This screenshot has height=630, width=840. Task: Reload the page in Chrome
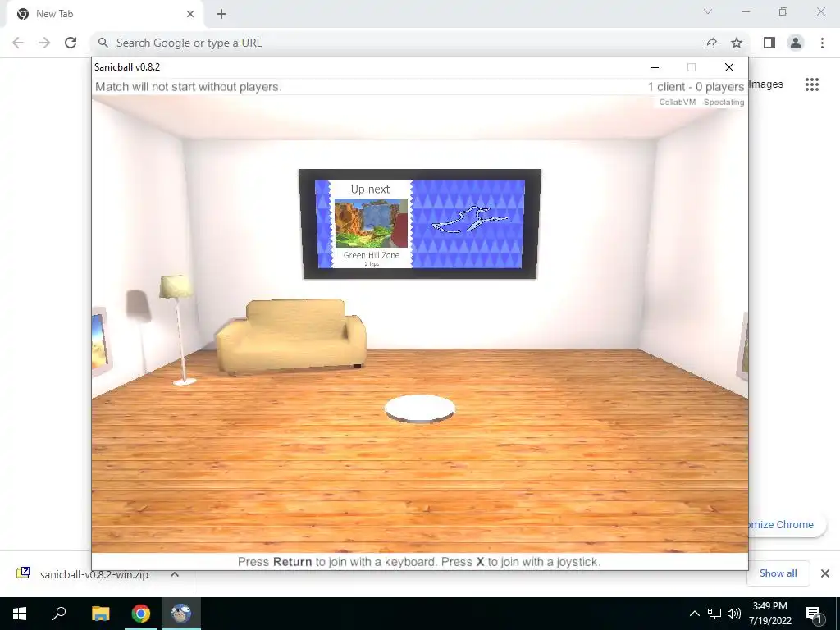71,43
